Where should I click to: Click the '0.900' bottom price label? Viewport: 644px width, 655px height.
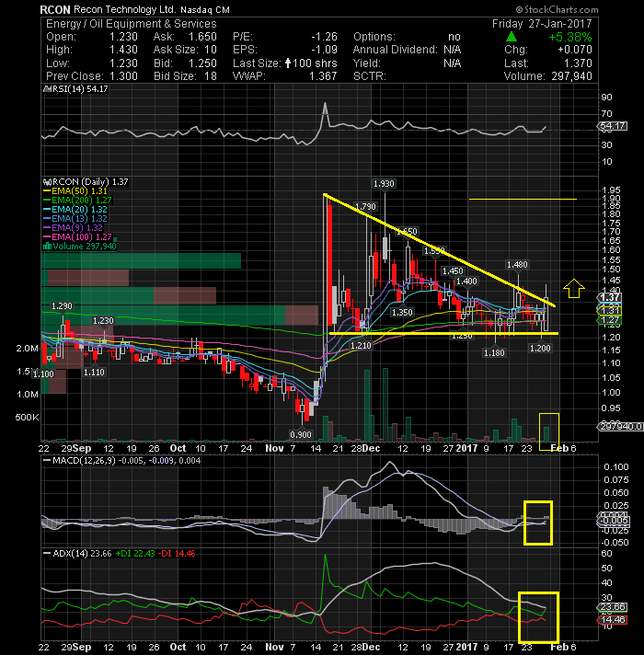coord(301,435)
